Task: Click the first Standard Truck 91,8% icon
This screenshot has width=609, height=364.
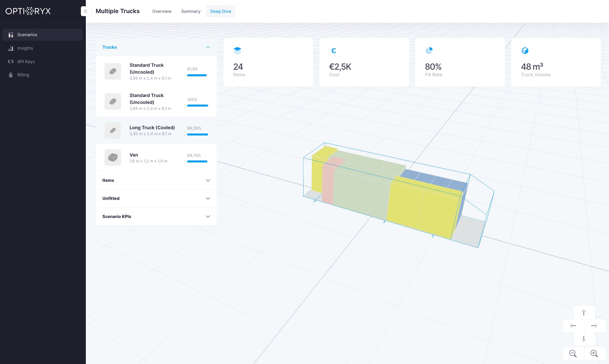Action: coord(113,71)
